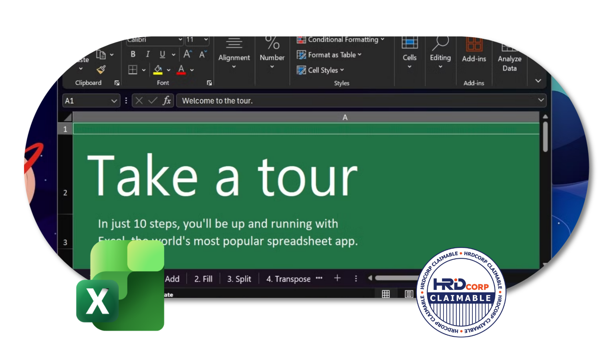This screenshot has height=364, width=613.
Task: Toggle Underline formatting
Action: point(162,54)
